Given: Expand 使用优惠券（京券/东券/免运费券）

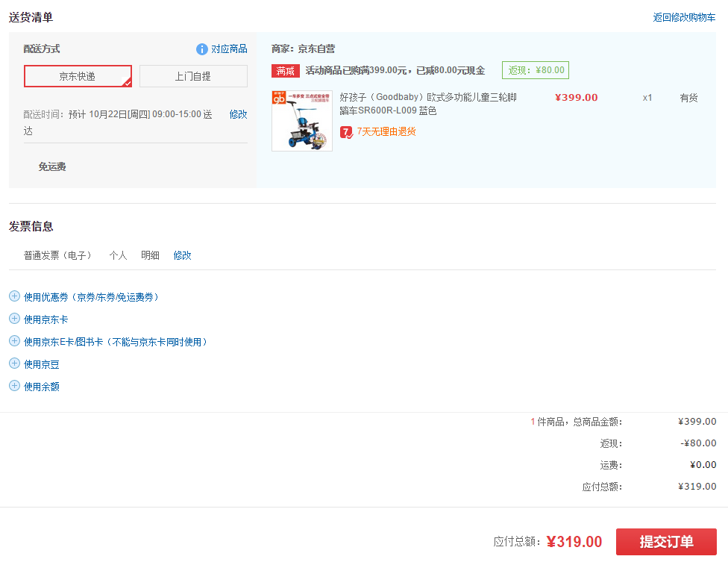Looking at the screenshot, I should [x=92, y=297].
